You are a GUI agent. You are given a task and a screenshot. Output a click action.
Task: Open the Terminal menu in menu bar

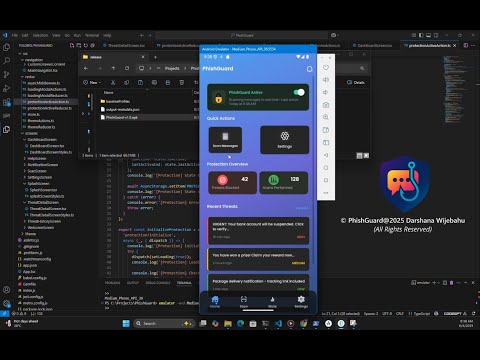[92, 35]
